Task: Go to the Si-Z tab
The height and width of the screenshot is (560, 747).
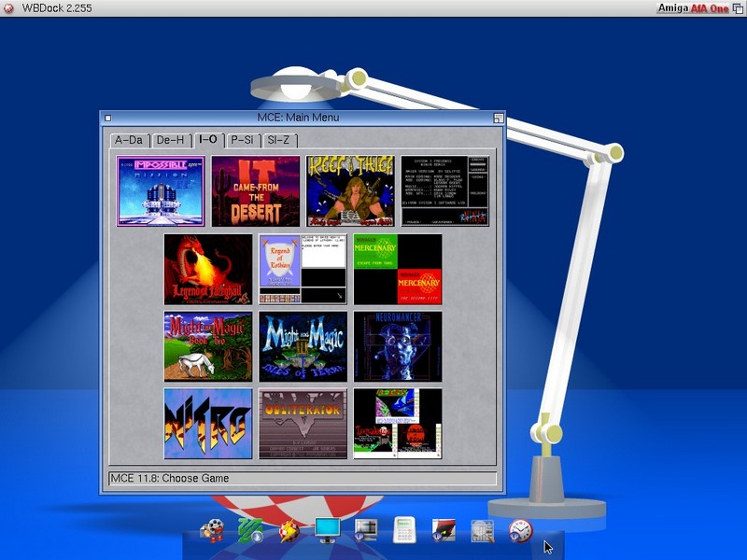Action: click(279, 140)
